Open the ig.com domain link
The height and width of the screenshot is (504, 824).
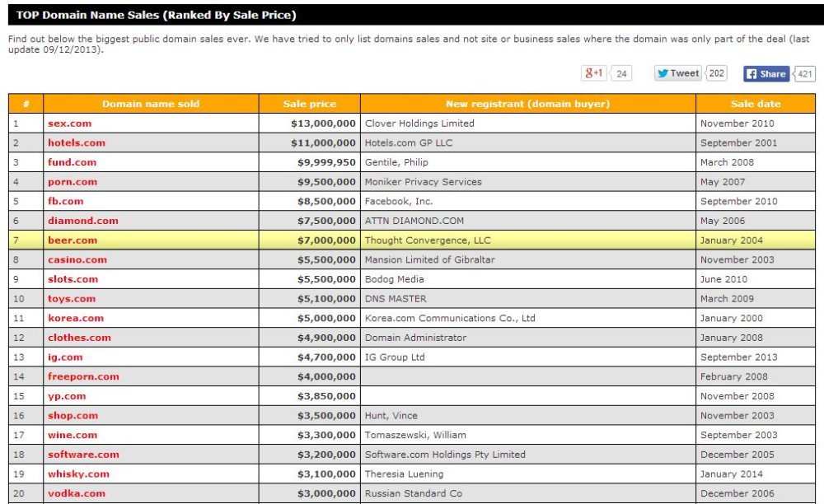click(x=65, y=357)
